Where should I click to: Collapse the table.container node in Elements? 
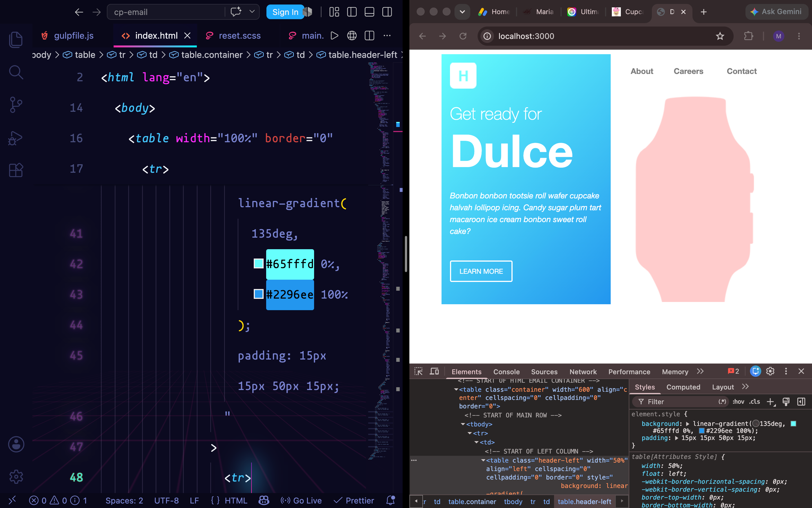(x=456, y=390)
